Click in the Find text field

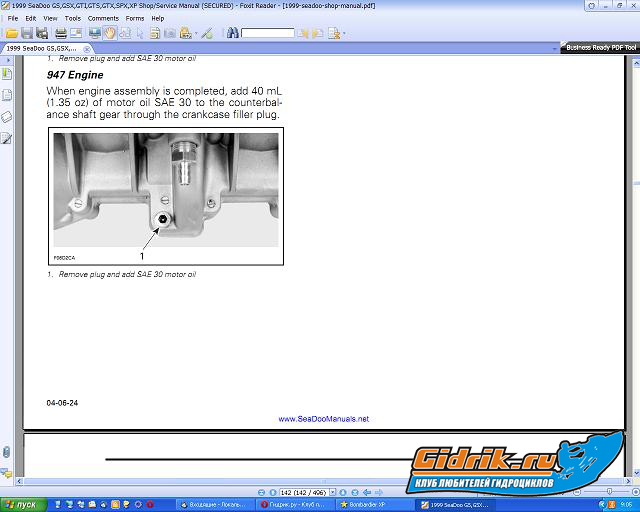click(x=268, y=33)
